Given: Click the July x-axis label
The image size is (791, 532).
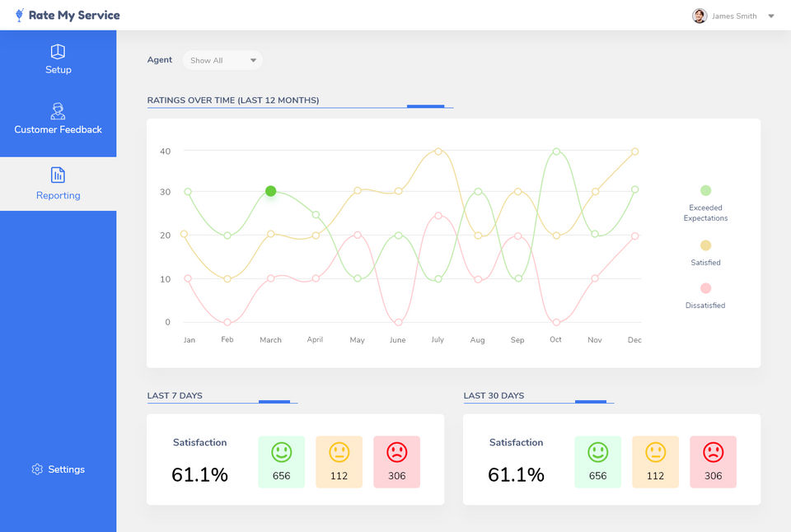Looking at the screenshot, I should coord(438,339).
